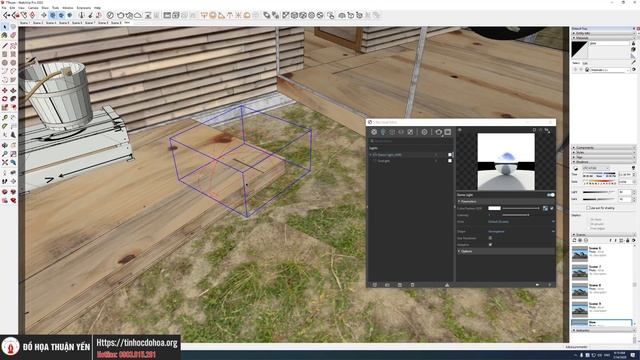Toggle SU Dome Light enable box in list

pos(450,155)
